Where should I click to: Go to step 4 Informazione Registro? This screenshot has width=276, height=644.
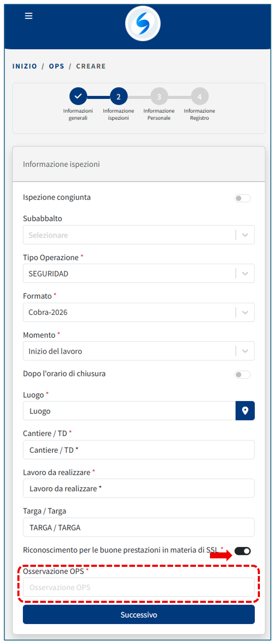pyautogui.click(x=199, y=96)
